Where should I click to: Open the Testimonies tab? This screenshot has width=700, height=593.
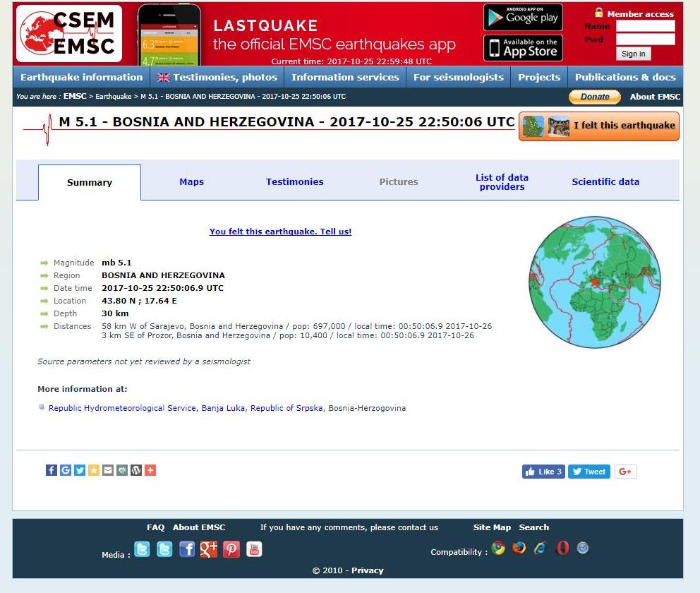[294, 182]
